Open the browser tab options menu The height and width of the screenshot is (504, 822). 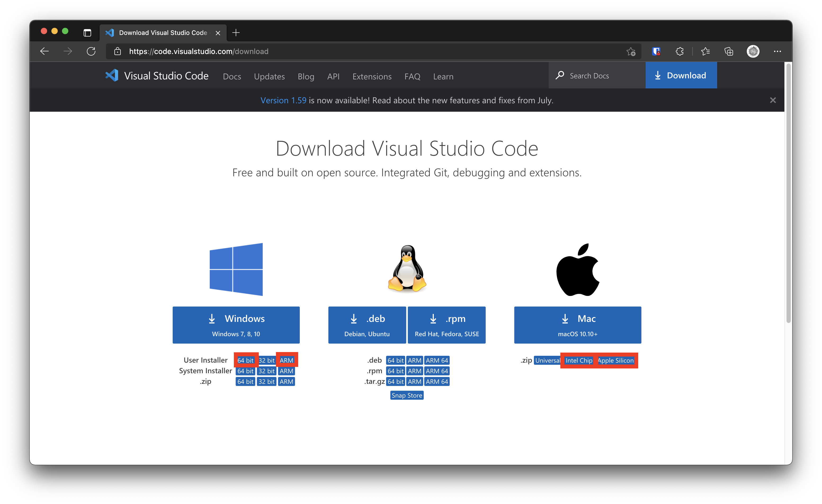click(87, 32)
